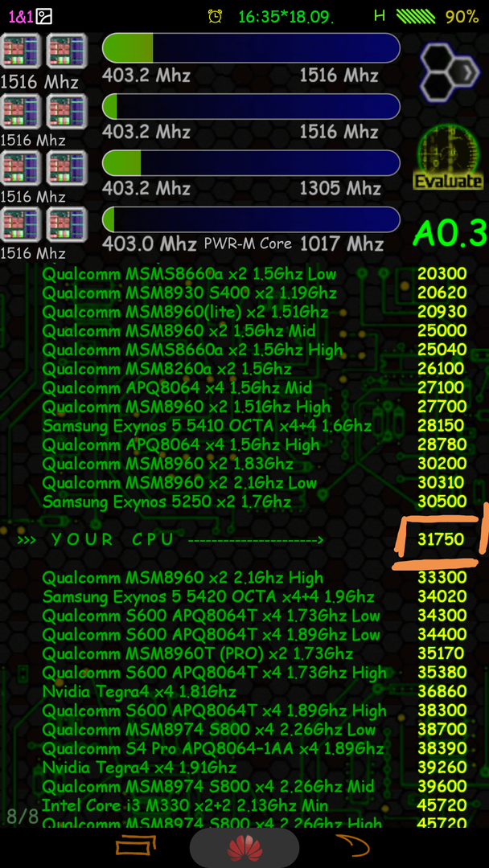Select Qualcomm MSM8974 S800 x4 2.26Ghz Low row

coord(255,729)
